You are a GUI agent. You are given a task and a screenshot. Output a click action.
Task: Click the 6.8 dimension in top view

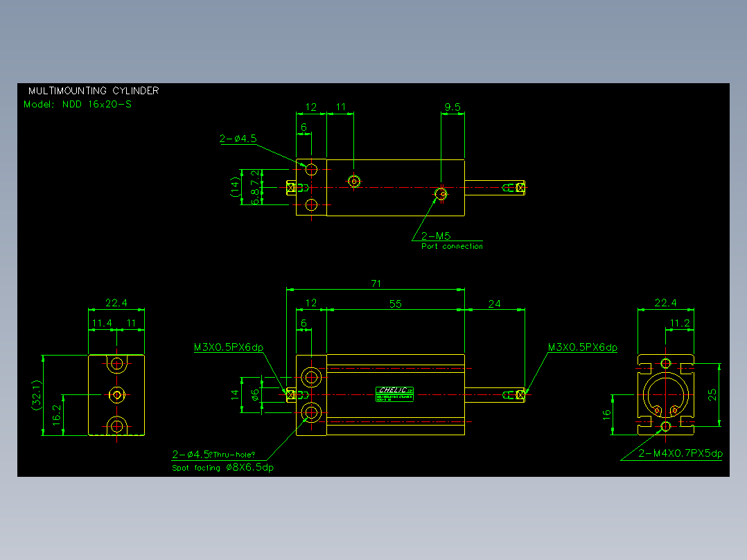tap(256, 196)
